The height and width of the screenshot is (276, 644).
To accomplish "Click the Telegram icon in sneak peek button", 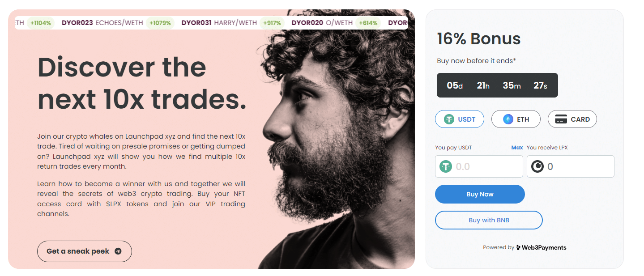I will 118,251.
